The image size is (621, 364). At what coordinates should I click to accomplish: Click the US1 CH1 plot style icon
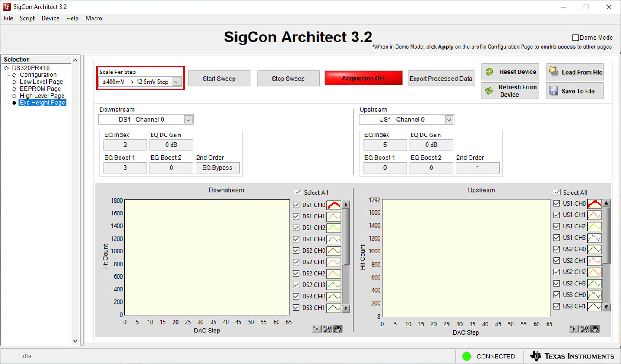595,215
